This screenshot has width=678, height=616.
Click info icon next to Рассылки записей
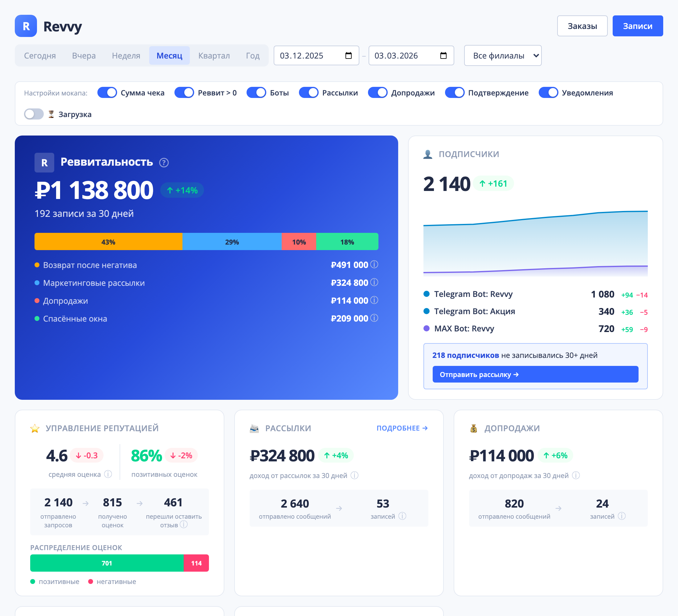point(402,516)
